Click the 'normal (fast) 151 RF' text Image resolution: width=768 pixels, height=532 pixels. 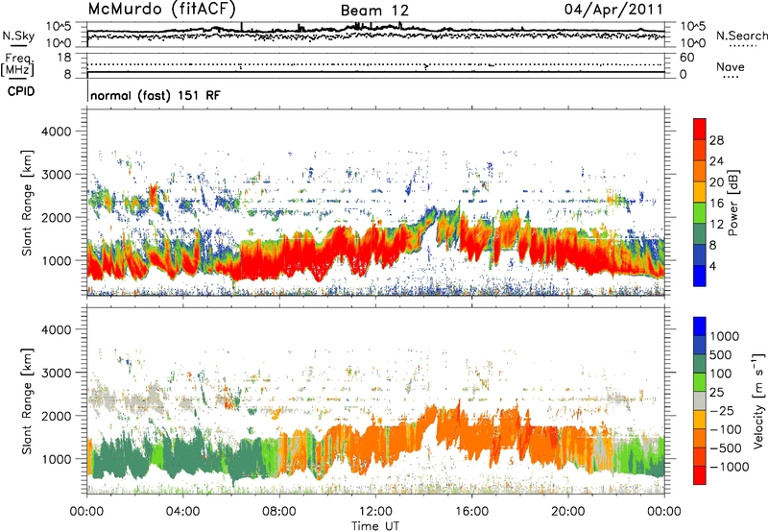[x=156, y=95]
